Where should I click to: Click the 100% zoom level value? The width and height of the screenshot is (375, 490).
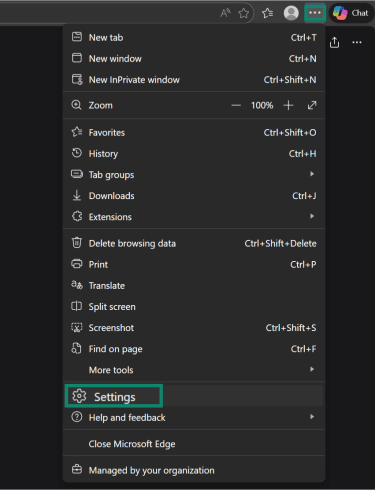pos(262,105)
